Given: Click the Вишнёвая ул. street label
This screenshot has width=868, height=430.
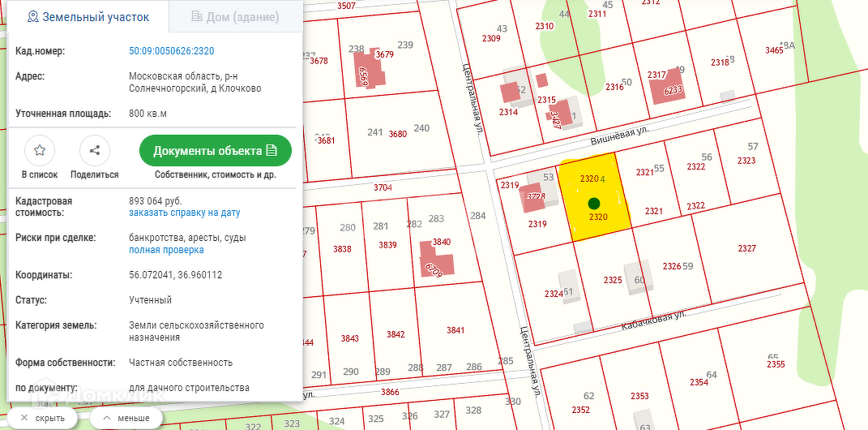Looking at the screenshot, I should [619, 137].
